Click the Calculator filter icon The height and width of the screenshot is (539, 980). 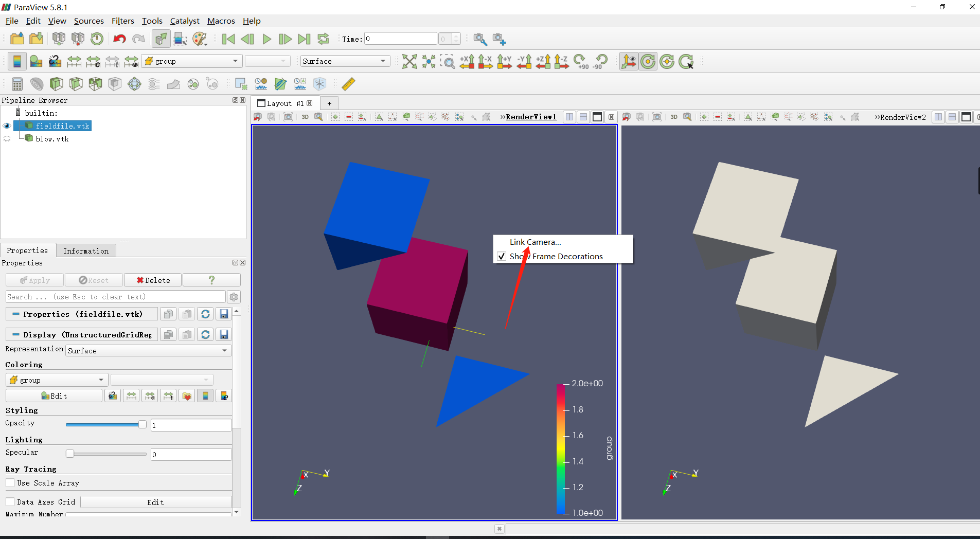(17, 84)
